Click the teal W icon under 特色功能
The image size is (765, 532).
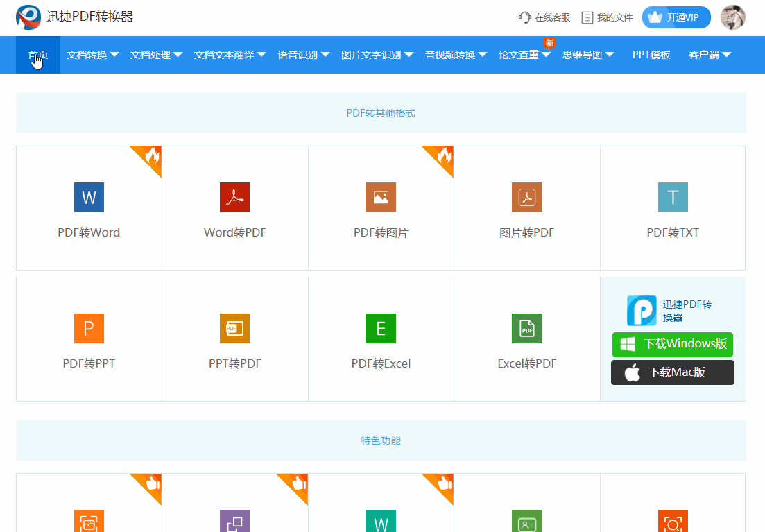tap(381, 521)
